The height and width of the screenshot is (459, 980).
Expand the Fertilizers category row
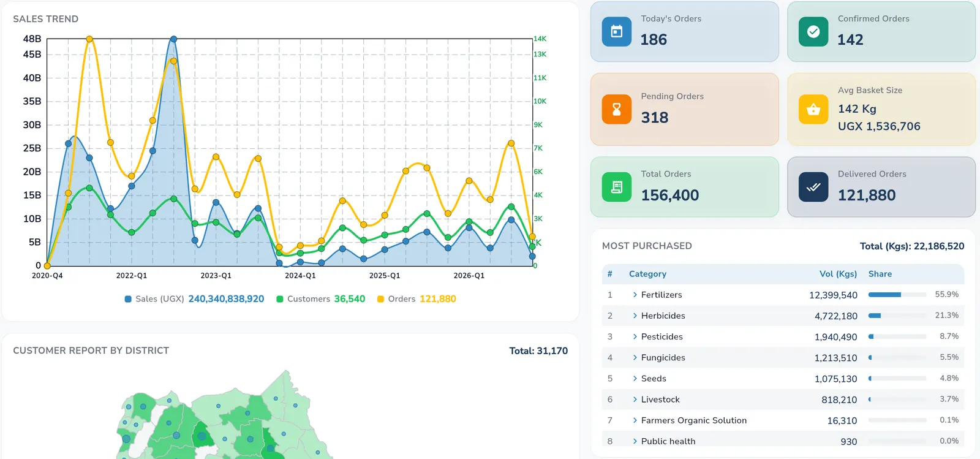click(635, 295)
